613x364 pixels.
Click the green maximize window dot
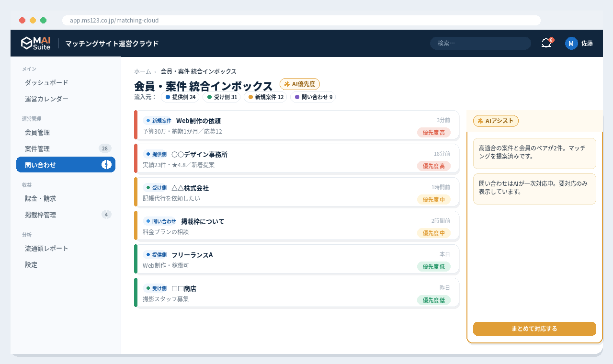tap(43, 20)
